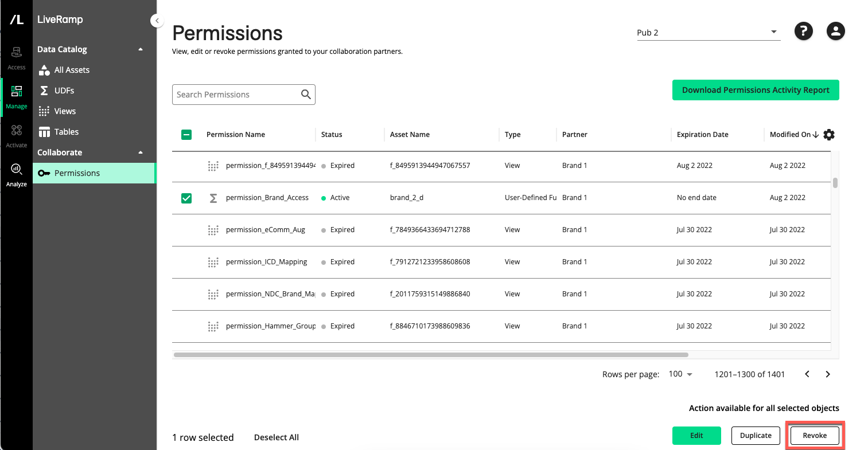Open the Access section icon
This screenshot has width=868, height=450.
[17, 53]
